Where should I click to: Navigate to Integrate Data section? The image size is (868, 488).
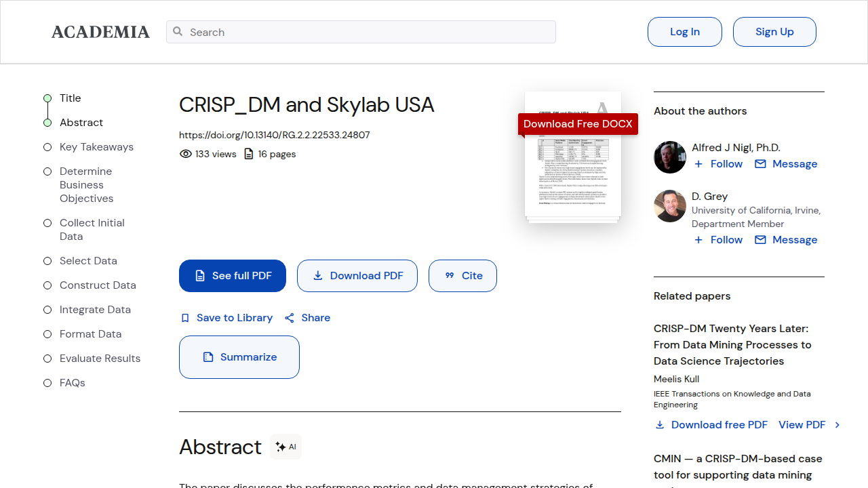pos(95,310)
